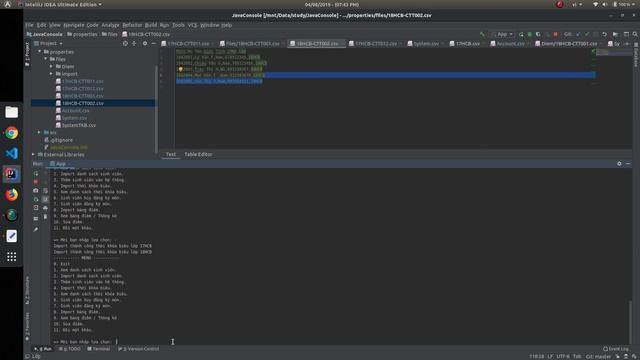The image size is (640, 360).
Task: Click JavaConsole breadcrumb in navigation bar
Action: tap(44, 34)
